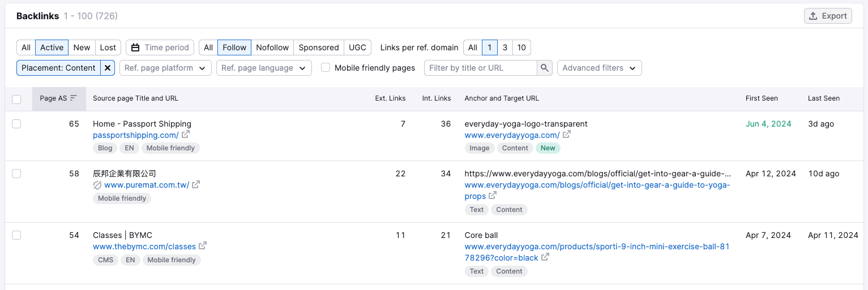Choose 1 link per ref. domain

click(x=489, y=47)
